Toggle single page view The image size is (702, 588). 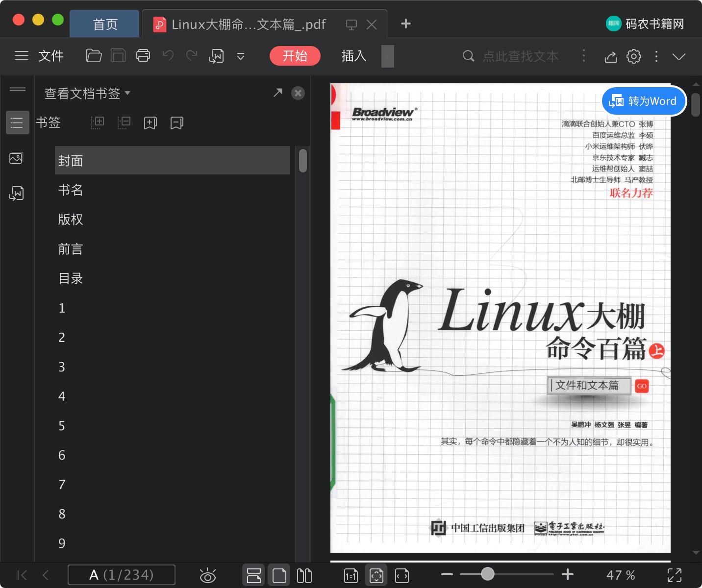279,575
